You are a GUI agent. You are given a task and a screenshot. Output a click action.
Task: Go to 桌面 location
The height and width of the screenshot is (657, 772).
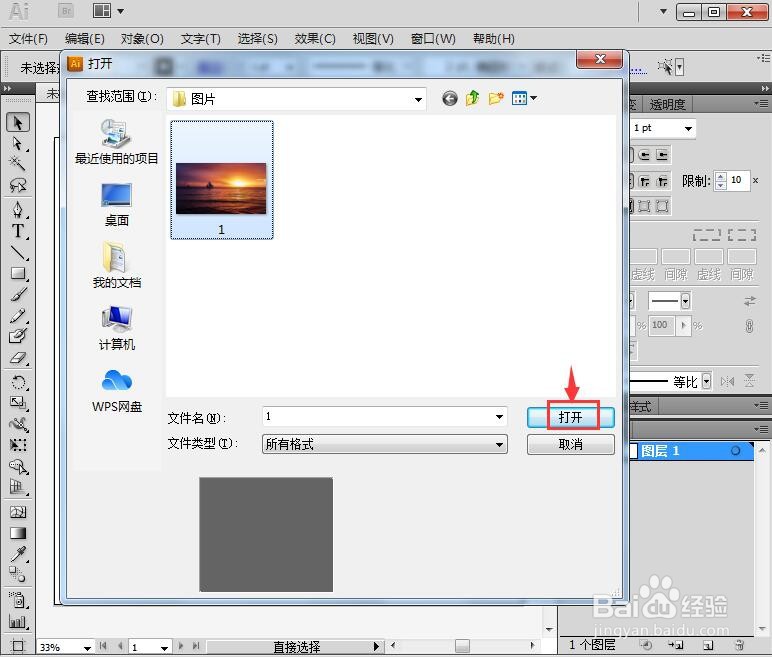click(117, 205)
